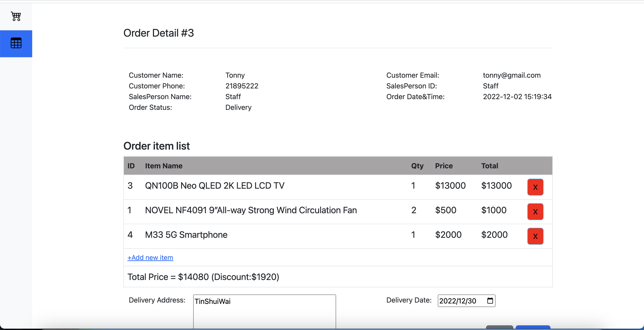Delete NOVEL NF4091 Circulation Fan row
Viewport: 644px width, 330px height.
[x=535, y=211]
